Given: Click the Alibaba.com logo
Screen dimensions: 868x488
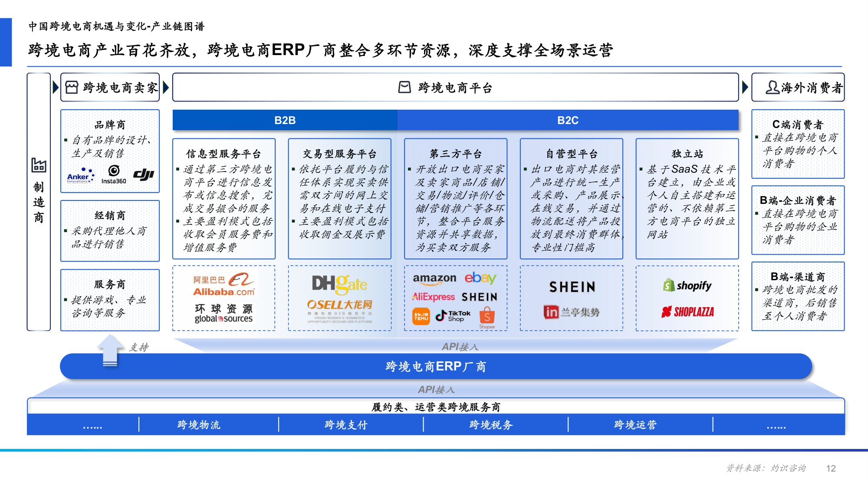Looking at the screenshot, I should pos(224,285).
